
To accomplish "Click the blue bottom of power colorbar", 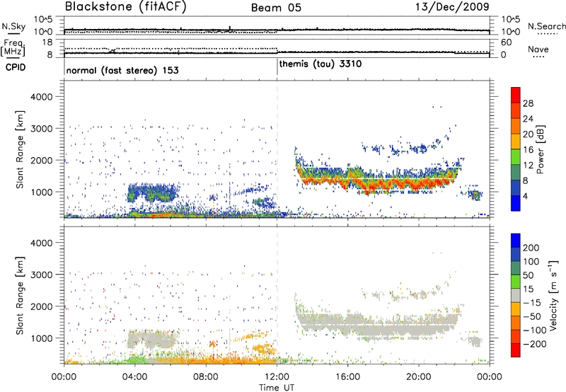I will [516, 203].
